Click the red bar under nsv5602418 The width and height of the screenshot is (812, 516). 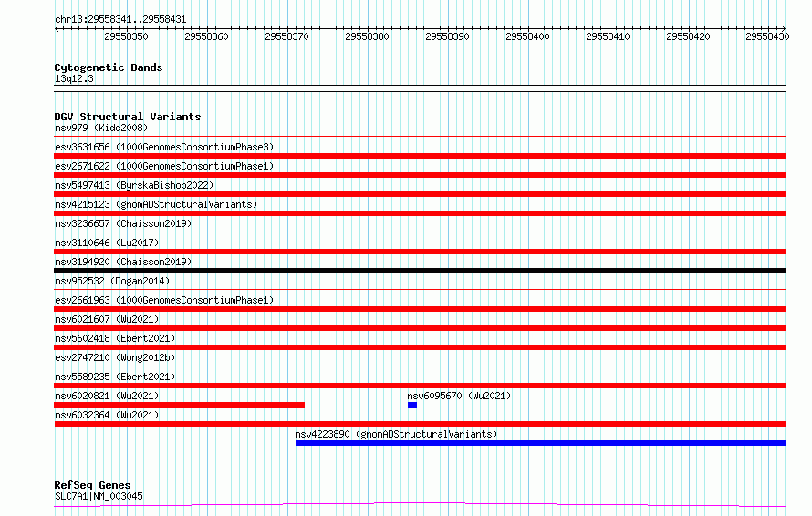click(x=420, y=347)
